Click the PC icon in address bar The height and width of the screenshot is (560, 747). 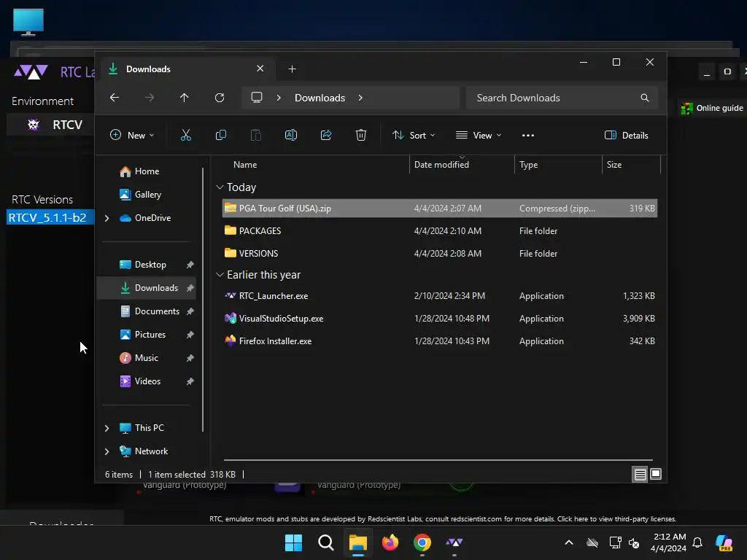coord(257,98)
